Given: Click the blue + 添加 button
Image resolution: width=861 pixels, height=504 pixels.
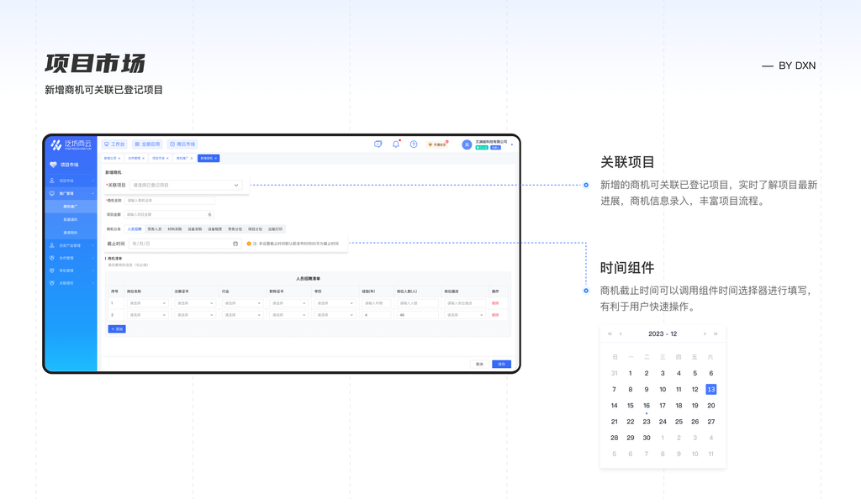Looking at the screenshot, I should pos(117,329).
